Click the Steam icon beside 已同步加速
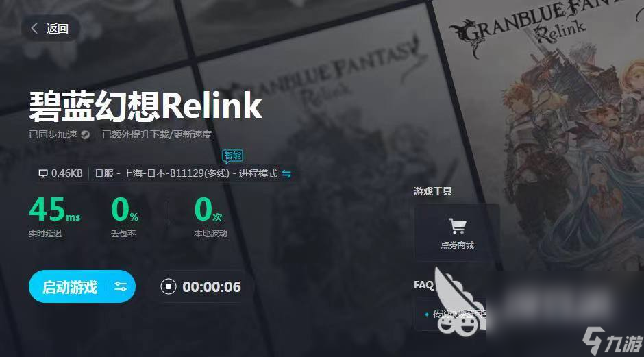 pyautogui.click(x=85, y=135)
